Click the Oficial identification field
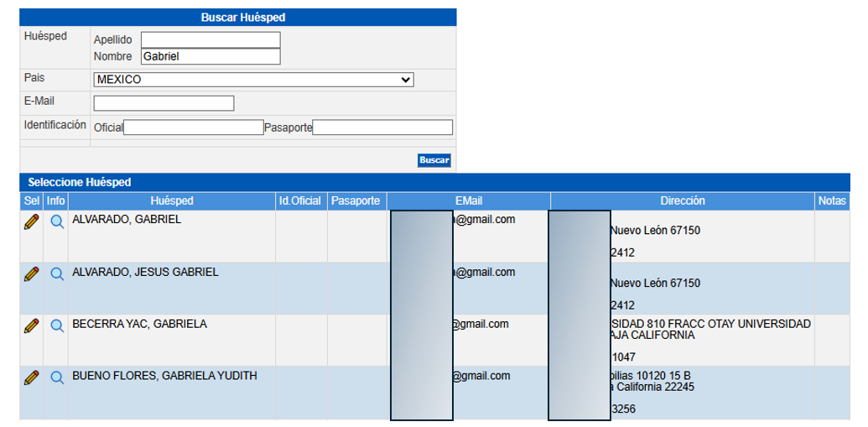Viewport: 868px width, 427px height. [194, 128]
